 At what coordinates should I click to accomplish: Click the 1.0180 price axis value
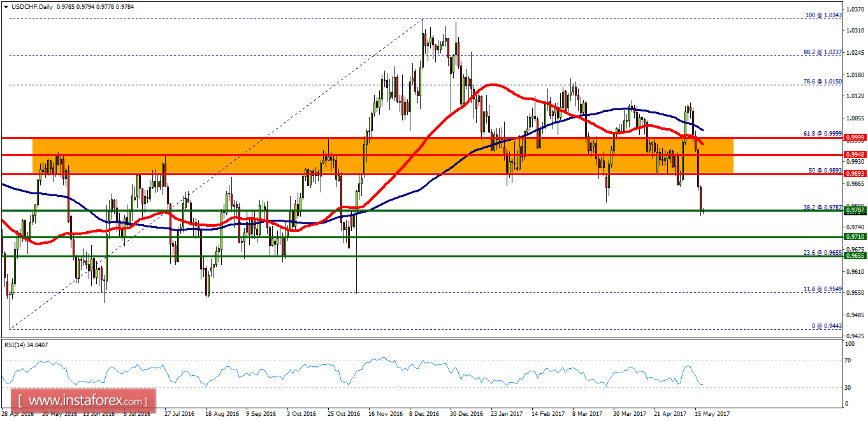click(855, 75)
